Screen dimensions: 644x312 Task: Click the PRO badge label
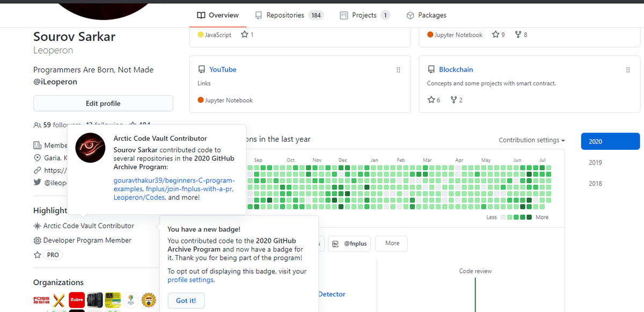tap(53, 255)
